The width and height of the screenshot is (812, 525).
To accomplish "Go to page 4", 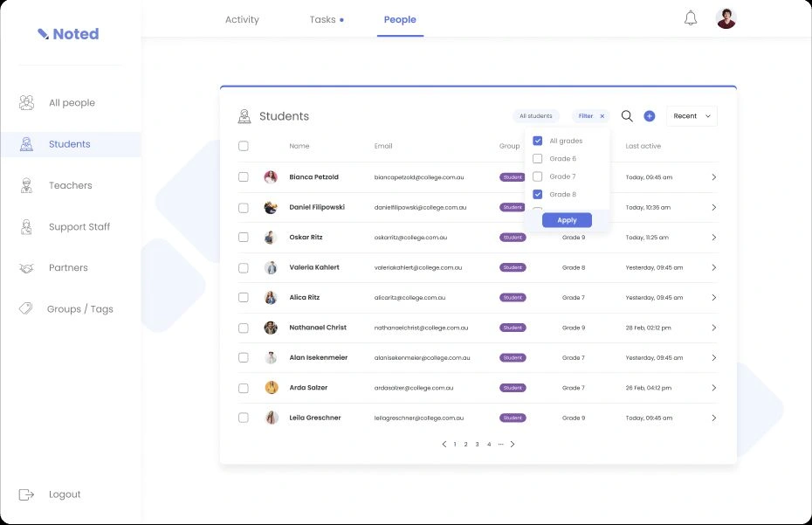I will (489, 444).
